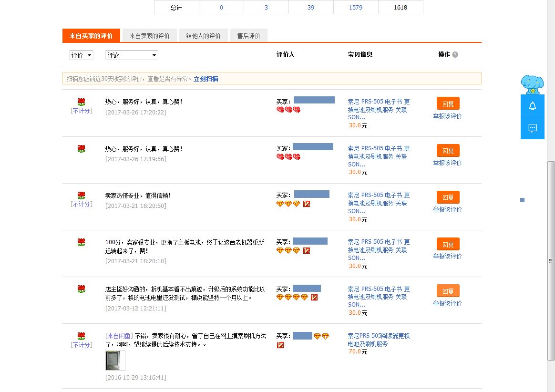The height and width of the screenshot is (392, 555).
Task: Click the vertical page scrollbar
Action: (x=551, y=260)
